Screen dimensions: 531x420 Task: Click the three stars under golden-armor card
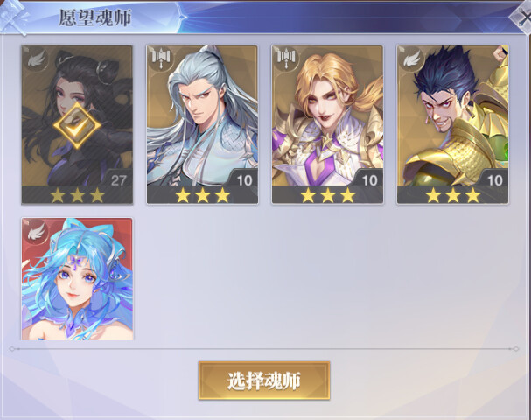coord(453,196)
